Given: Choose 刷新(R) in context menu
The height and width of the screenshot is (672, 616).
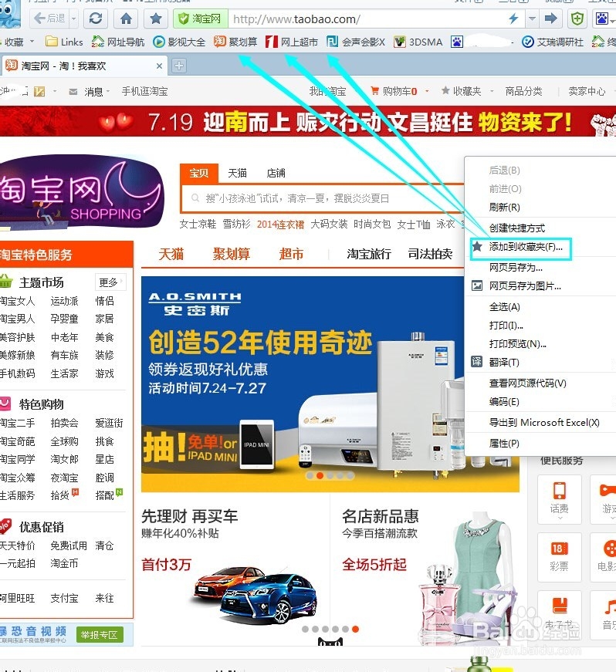Looking at the screenshot, I should (504, 208).
